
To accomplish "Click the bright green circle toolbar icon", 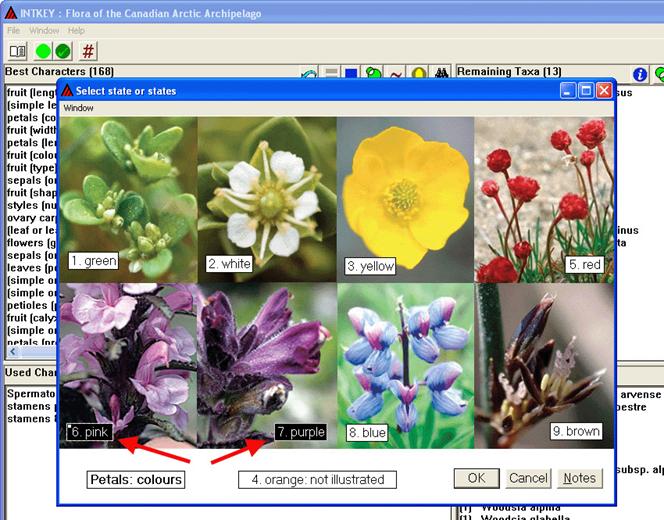I will 43,51.
